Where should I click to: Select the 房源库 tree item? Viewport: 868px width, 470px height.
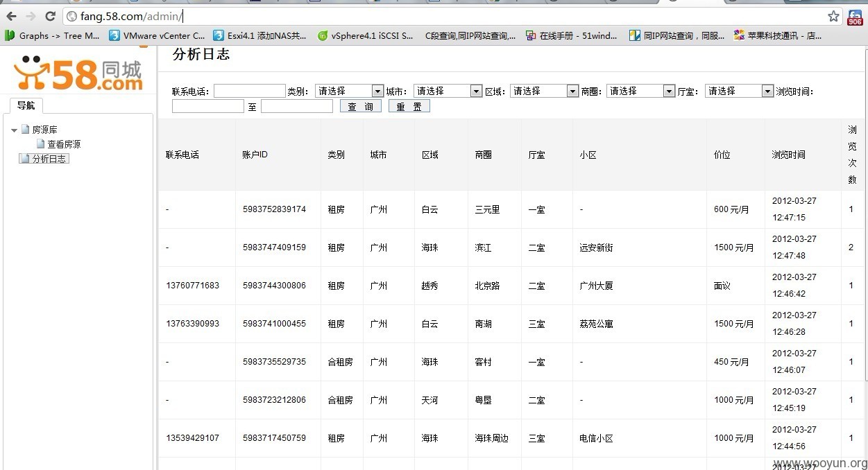coord(40,130)
